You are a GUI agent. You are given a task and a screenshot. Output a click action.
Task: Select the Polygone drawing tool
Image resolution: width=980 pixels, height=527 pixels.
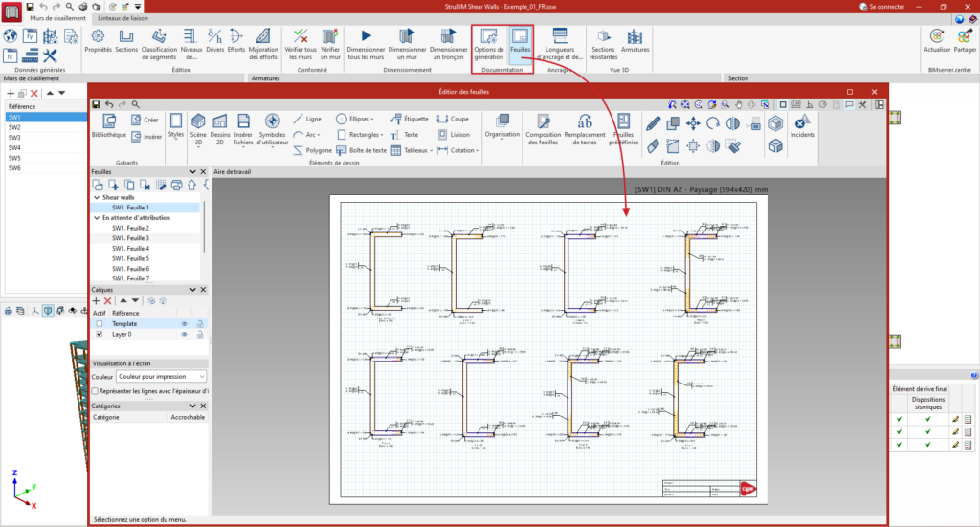pos(312,150)
